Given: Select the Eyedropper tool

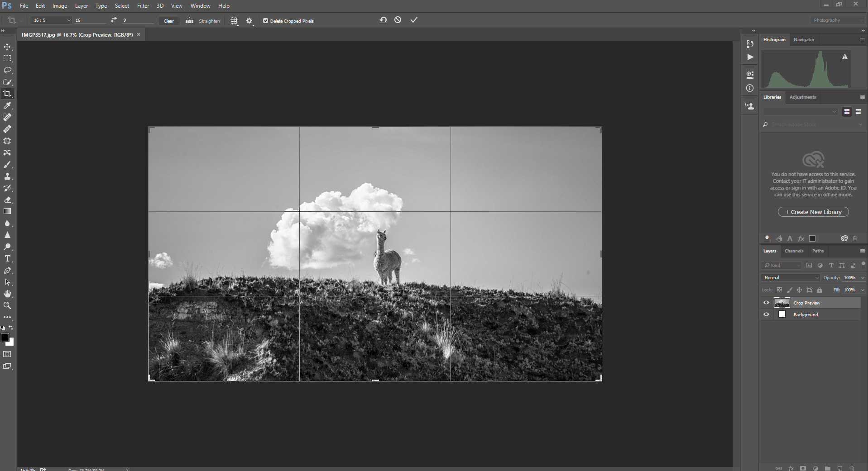Looking at the screenshot, I should click(7, 106).
